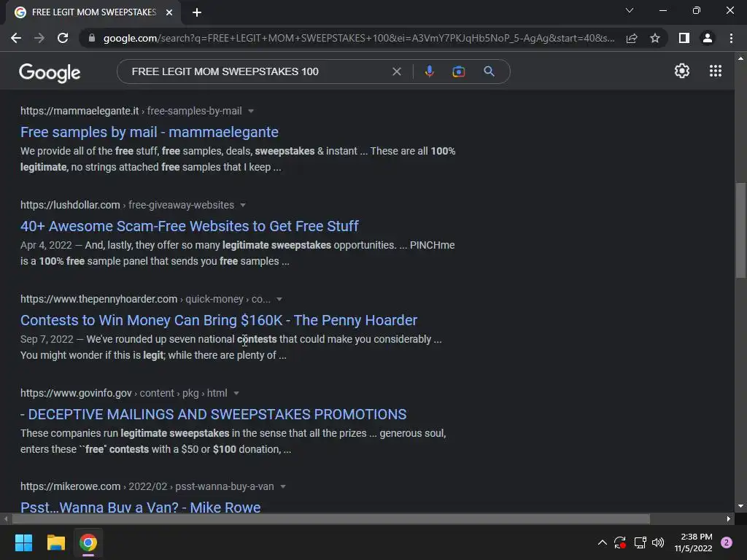747x560 pixels.
Task: Click the horizontal scrollbar left arrow
Action: (x=6, y=518)
